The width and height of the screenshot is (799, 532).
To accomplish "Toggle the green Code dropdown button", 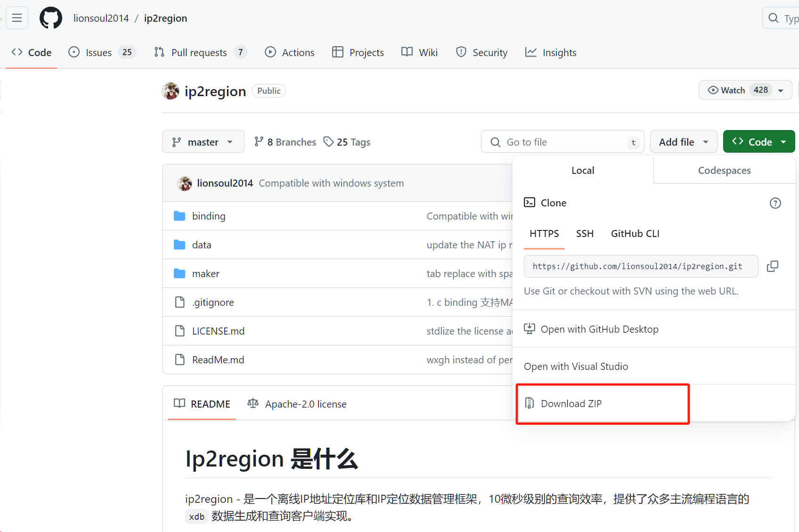I will click(759, 142).
